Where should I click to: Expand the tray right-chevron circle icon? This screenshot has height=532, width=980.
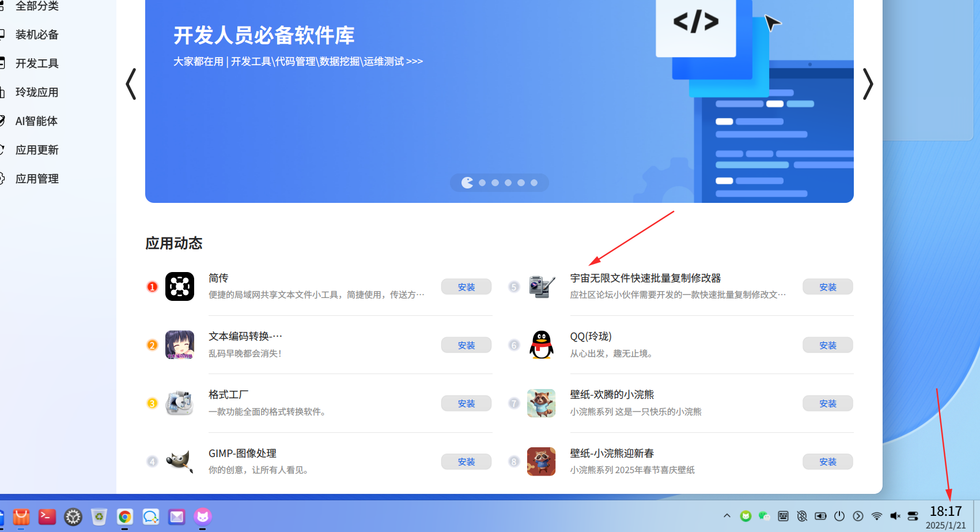(x=858, y=516)
